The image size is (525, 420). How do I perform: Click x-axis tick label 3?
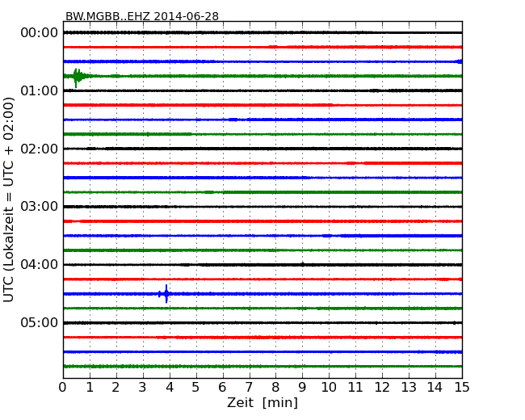click(x=143, y=388)
